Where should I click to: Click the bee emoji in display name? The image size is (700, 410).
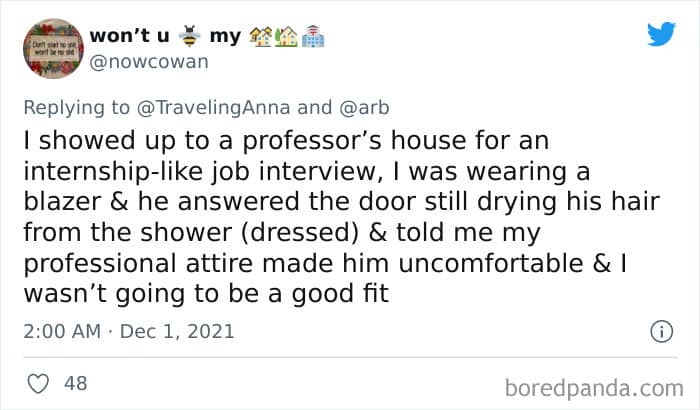click(x=188, y=37)
